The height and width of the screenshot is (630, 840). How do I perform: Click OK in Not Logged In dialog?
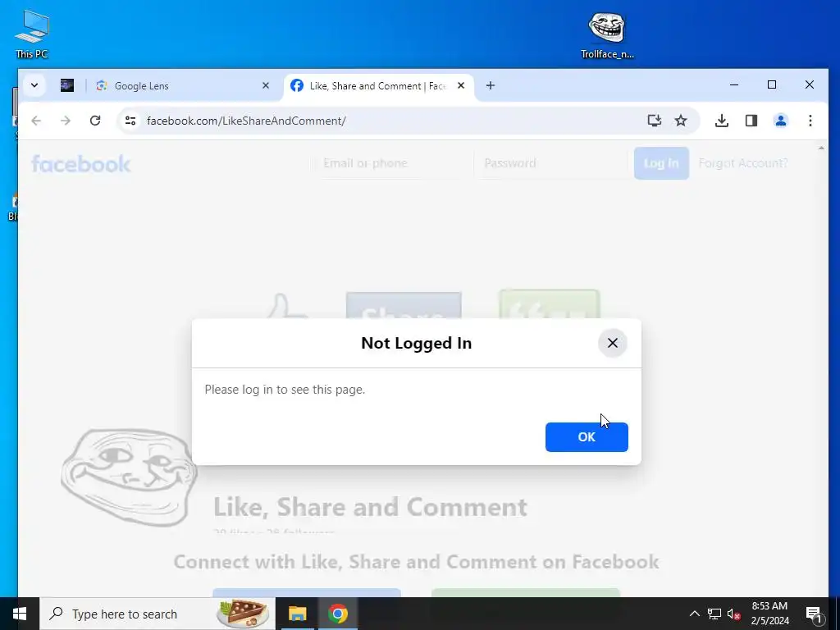[x=587, y=437]
